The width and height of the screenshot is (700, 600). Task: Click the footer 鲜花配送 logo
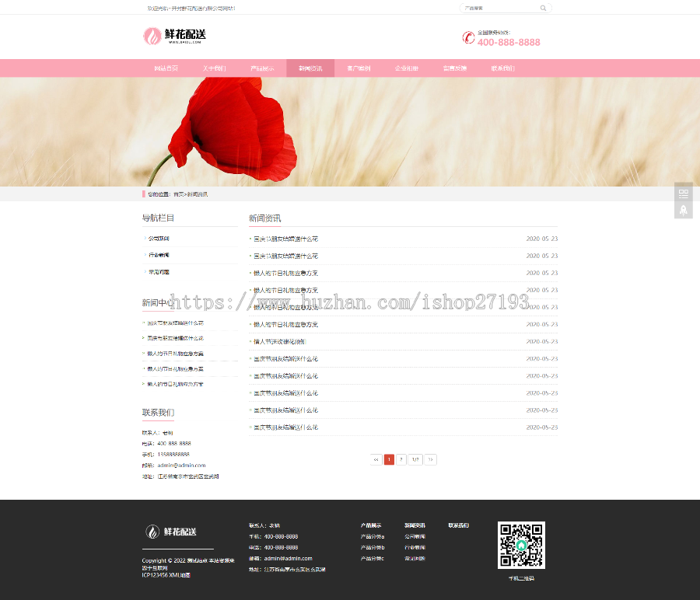171,532
